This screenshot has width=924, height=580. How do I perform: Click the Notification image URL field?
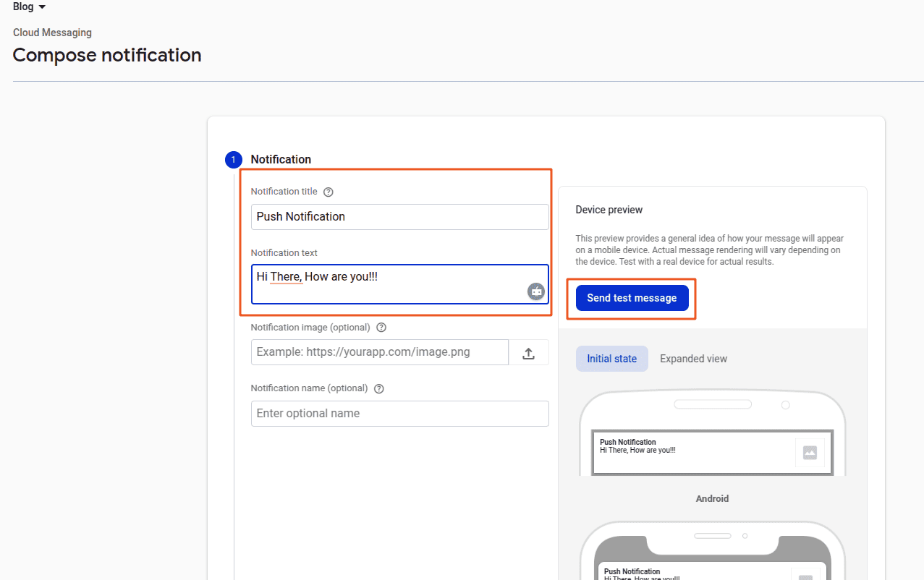(379, 352)
